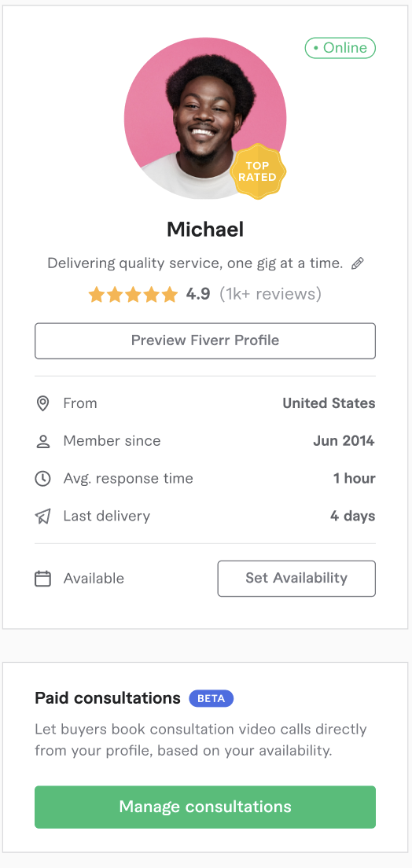Click the paper plane last delivery icon
Viewport: 412px width, 868px height.
[42, 517]
